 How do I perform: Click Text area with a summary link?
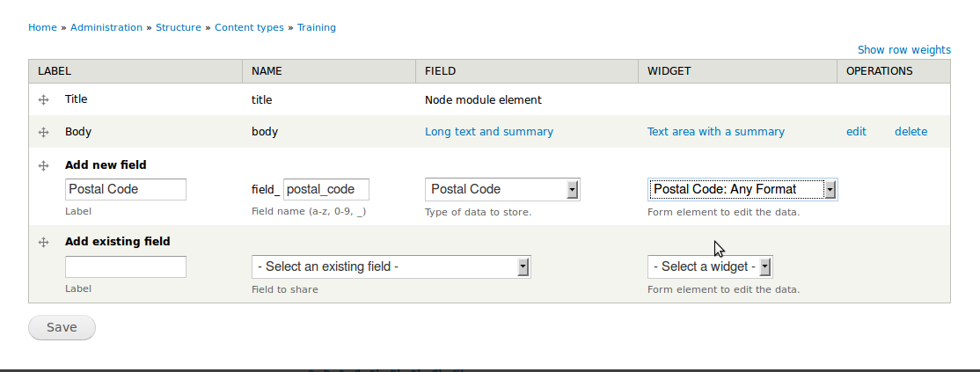pyautogui.click(x=716, y=132)
